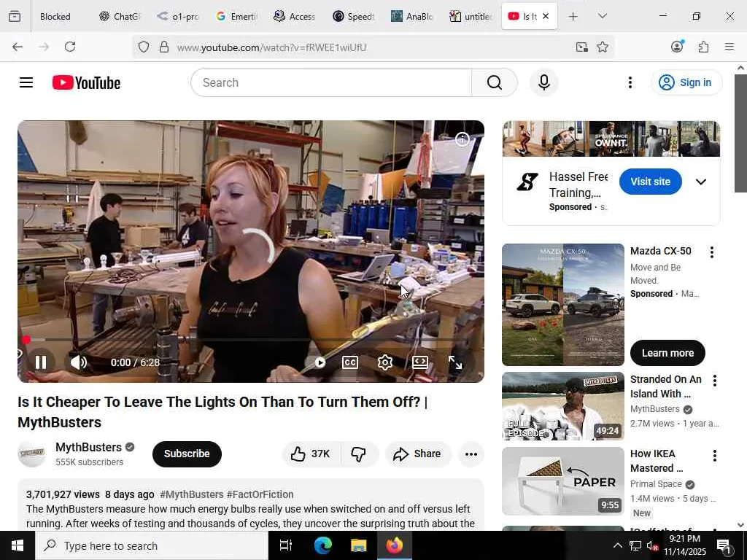Open a new browser tab
The image size is (747, 560).
coord(573,16)
